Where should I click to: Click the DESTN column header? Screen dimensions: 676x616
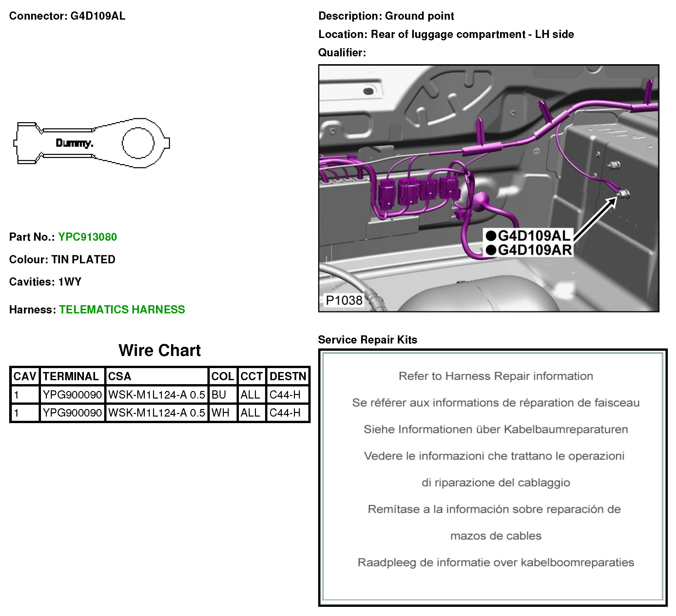point(288,376)
